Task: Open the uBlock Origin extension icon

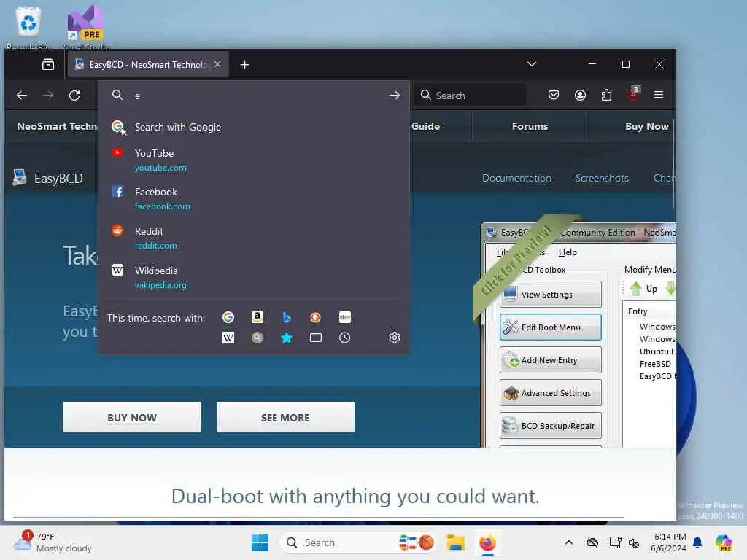Action: click(633, 94)
